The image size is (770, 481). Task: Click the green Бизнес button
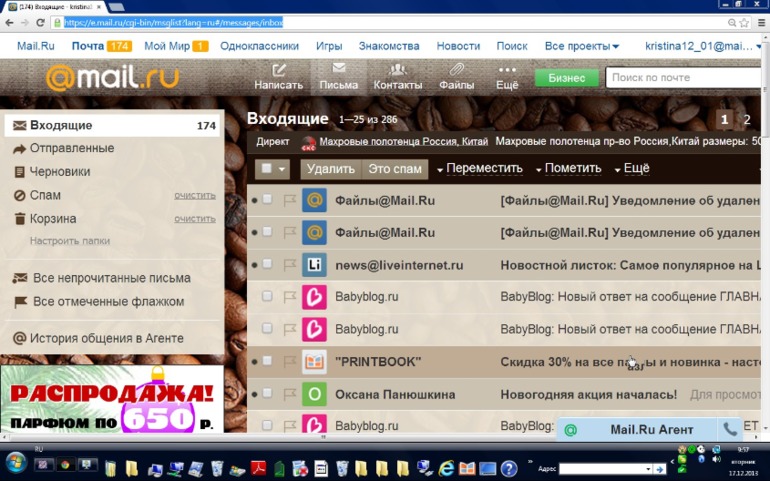click(567, 78)
